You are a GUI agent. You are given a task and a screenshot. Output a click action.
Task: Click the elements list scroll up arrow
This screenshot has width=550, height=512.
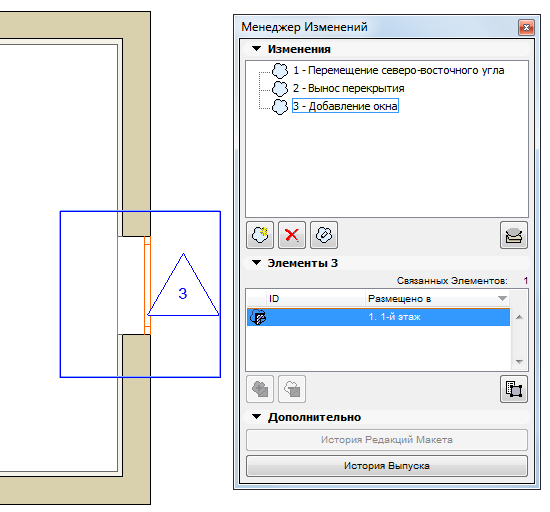[519, 317]
